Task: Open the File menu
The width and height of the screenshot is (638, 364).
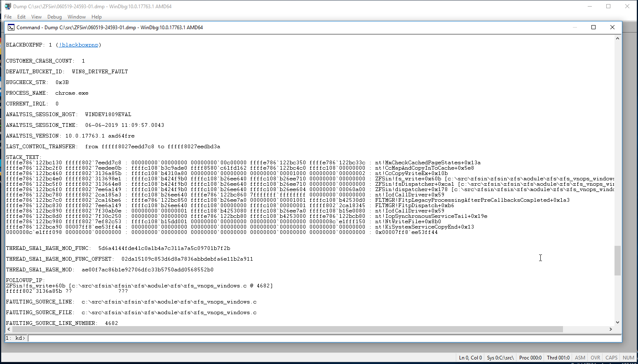Action: tap(8, 17)
